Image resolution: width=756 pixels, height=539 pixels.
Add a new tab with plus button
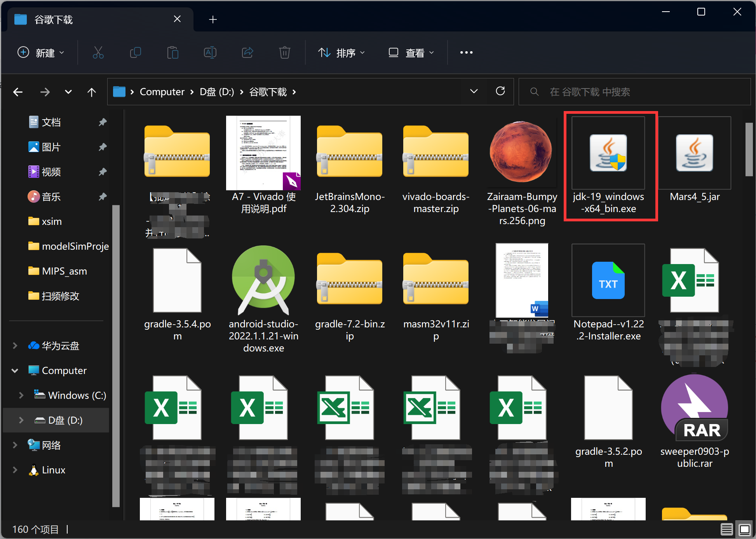(213, 19)
